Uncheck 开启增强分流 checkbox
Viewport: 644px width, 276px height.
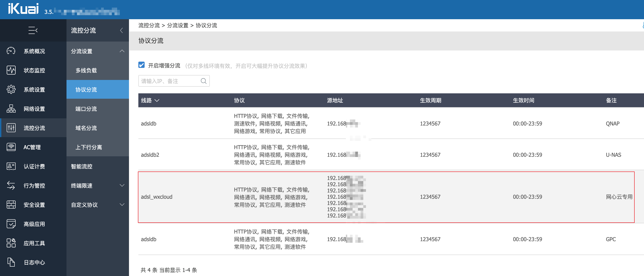(141, 65)
